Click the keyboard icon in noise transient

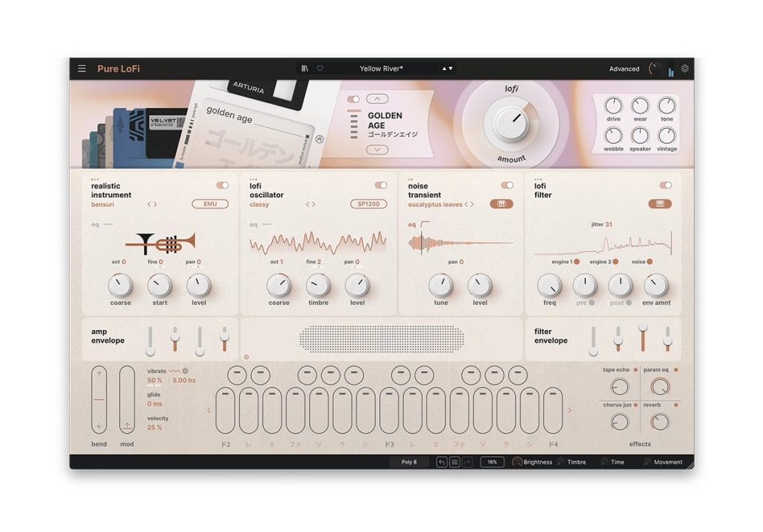[x=501, y=204]
